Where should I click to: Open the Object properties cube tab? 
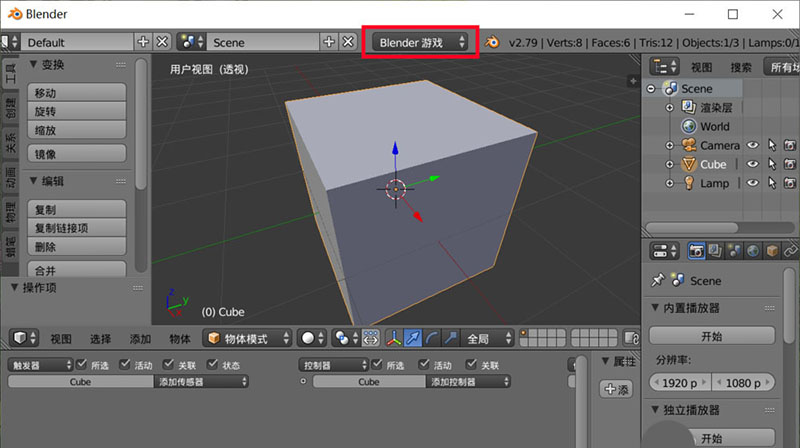[x=772, y=251]
